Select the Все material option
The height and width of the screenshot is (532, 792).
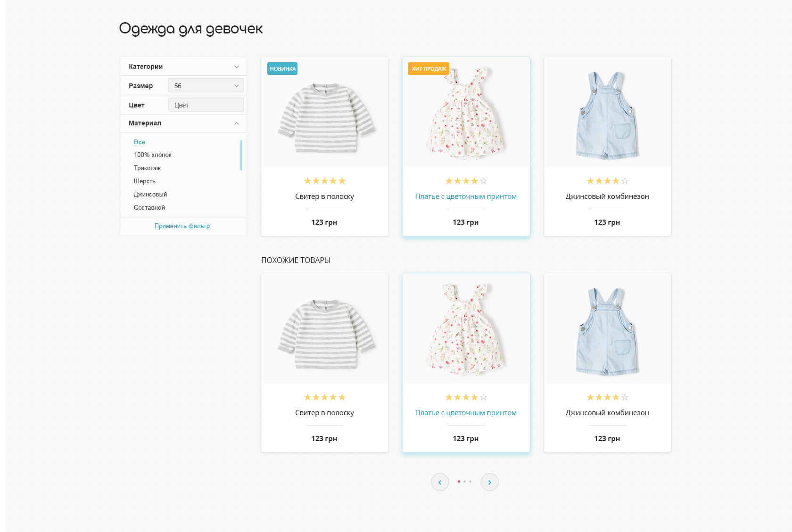[140, 142]
